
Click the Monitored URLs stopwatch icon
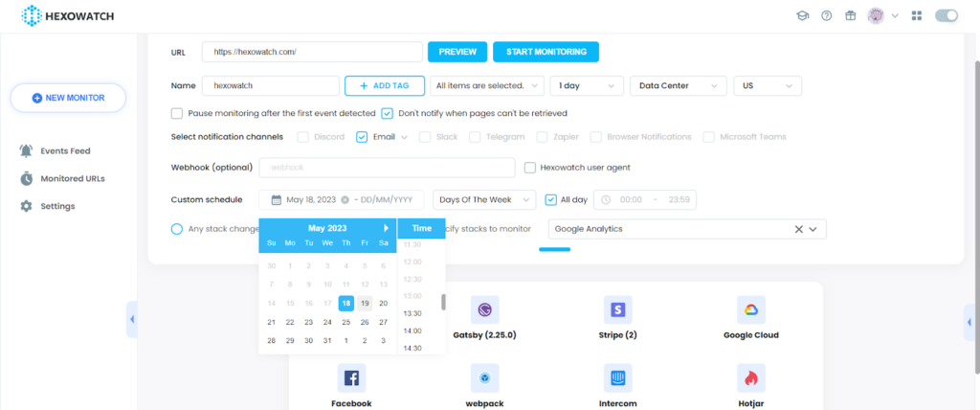(x=26, y=178)
